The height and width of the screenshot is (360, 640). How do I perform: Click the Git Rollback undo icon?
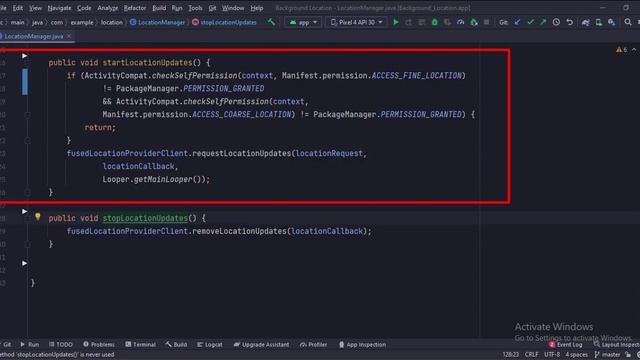[570, 22]
